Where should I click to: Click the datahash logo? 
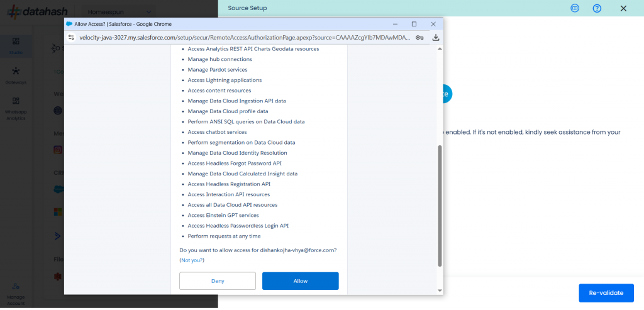[x=37, y=11]
